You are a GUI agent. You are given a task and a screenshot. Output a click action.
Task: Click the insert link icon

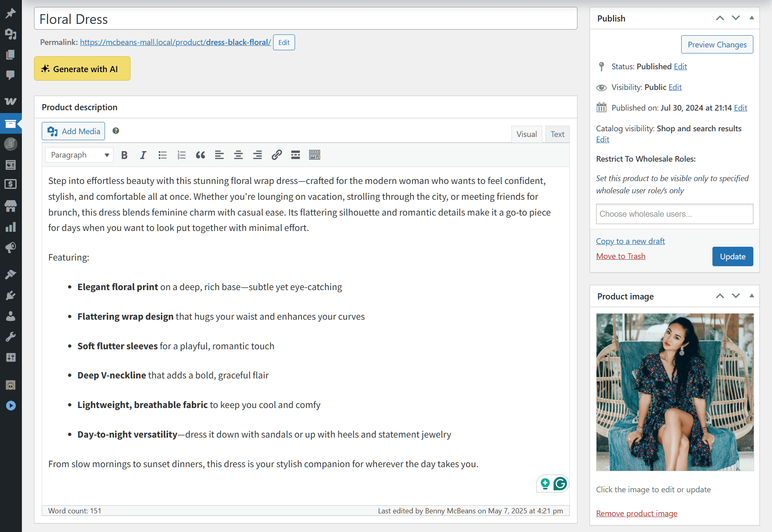[x=276, y=155]
